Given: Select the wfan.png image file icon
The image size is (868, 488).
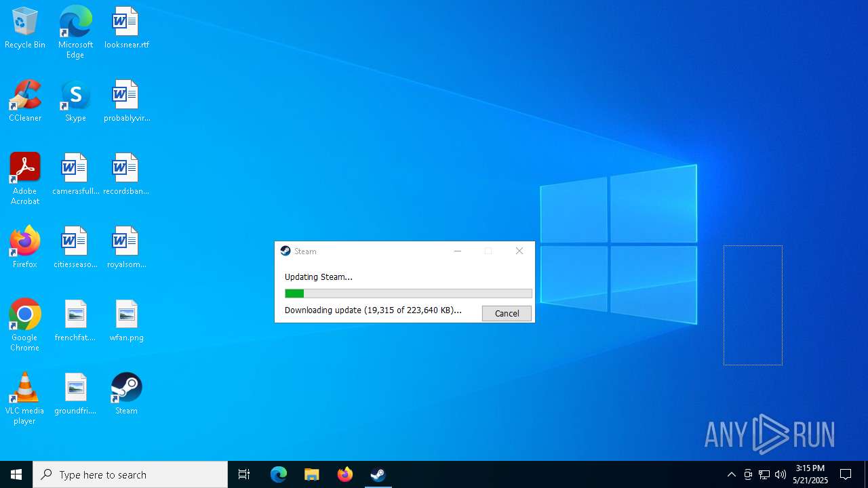Looking at the screenshot, I should 126,321.
